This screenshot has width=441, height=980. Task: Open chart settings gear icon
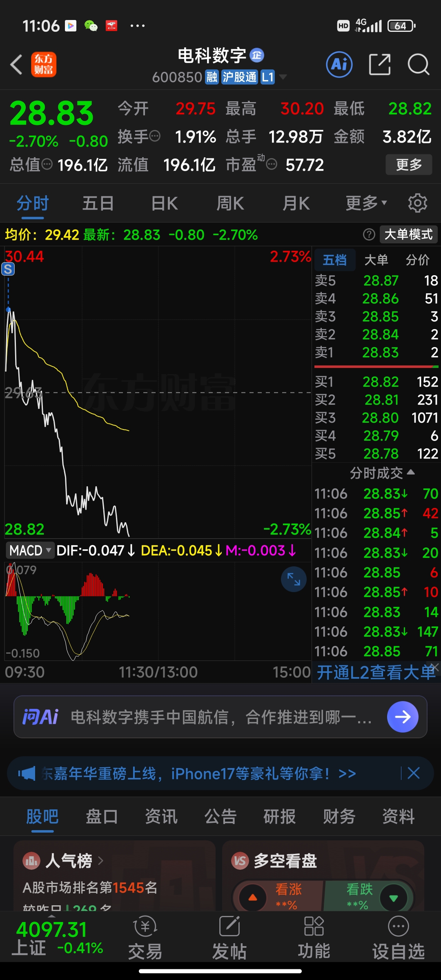pyautogui.click(x=418, y=203)
